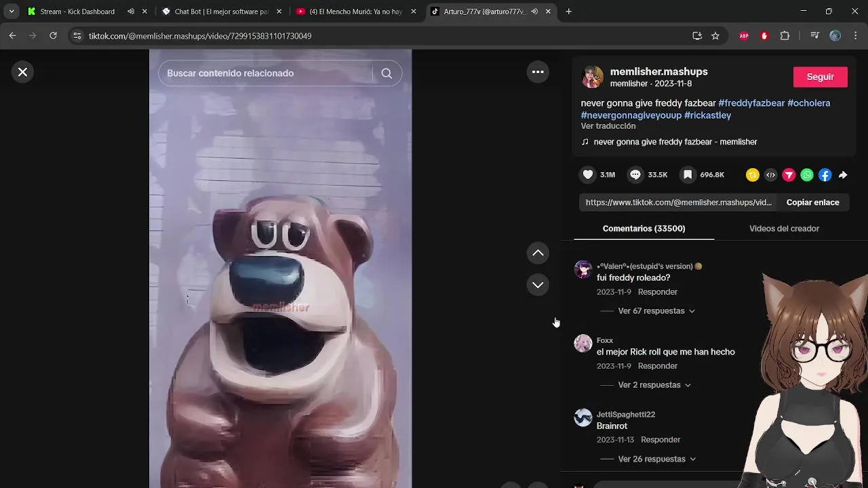
Task: Close the Chat Bot tab
Action: (x=279, y=12)
